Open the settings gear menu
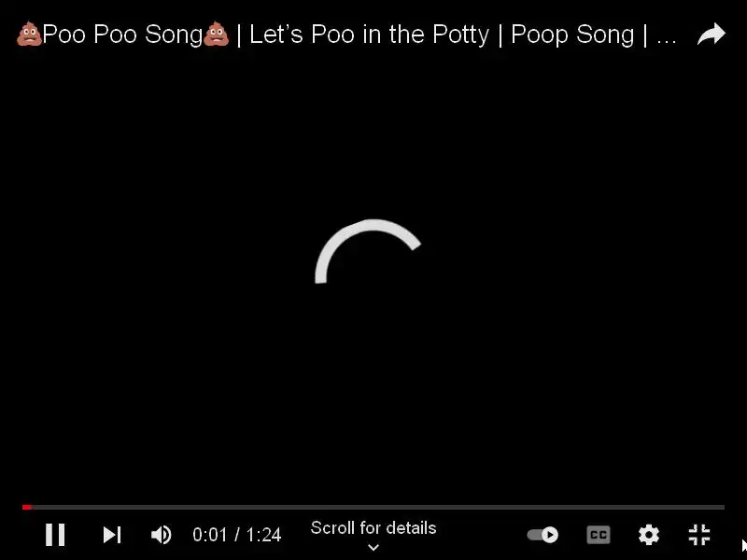The height and width of the screenshot is (560, 747). (648, 534)
